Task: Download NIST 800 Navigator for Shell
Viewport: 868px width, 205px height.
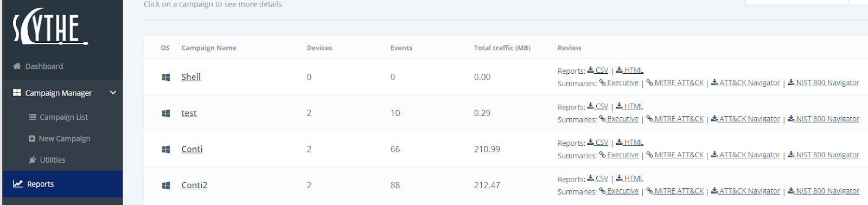Action: (824, 82)
